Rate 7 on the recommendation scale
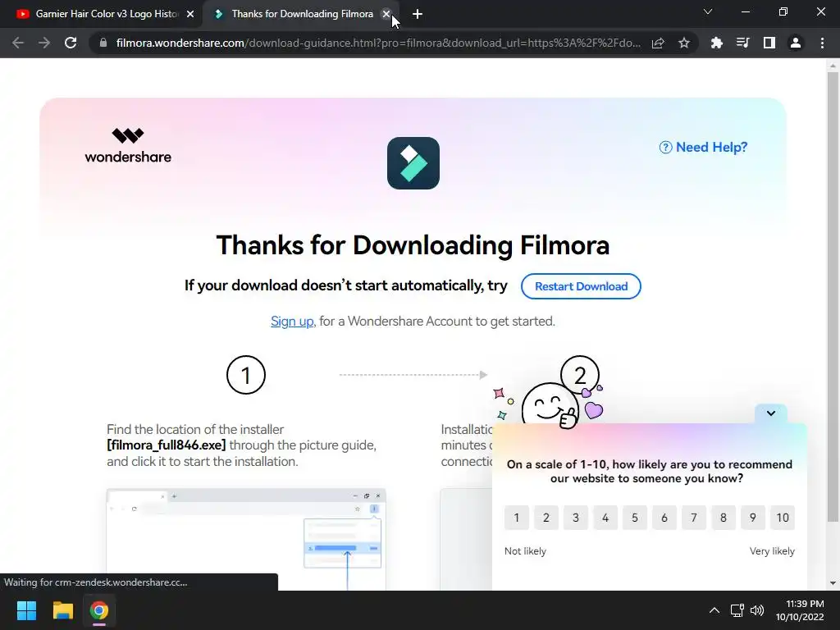The height and width of the screenshot is (630, 840). click(x=694, y=518)
